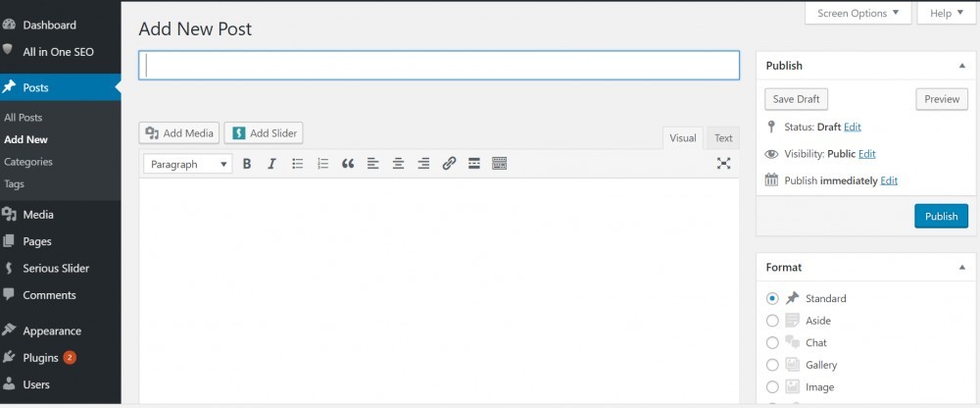Select Chat post format
Viewport: 980px width, 408px height.
(x=772, y=343)
